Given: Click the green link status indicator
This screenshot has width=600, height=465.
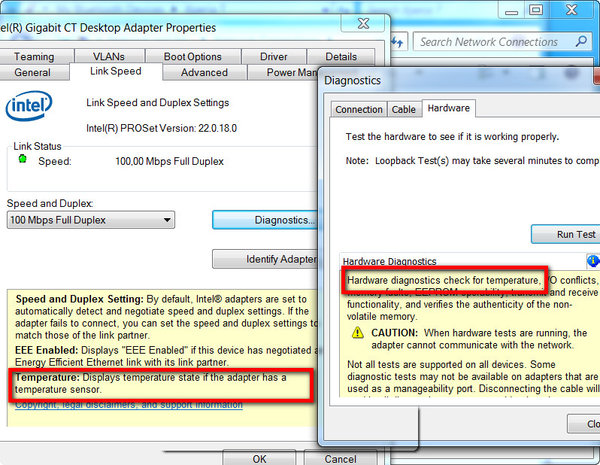Looking at the screenshot, I should [23, 158].
